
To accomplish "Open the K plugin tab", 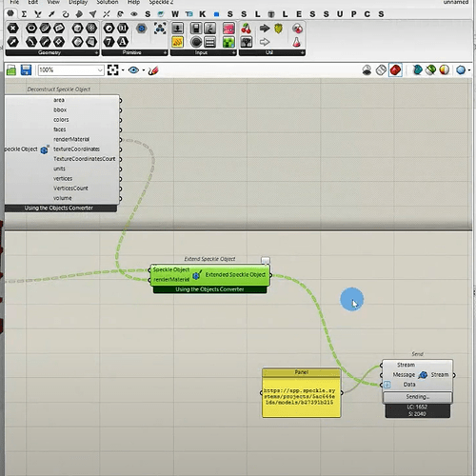I will click(x=203, y=14).
